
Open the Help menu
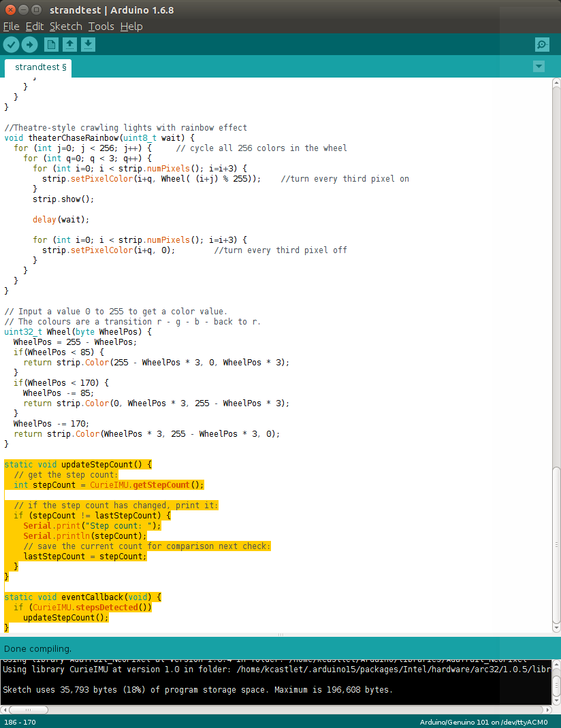[x=131, y=26]
